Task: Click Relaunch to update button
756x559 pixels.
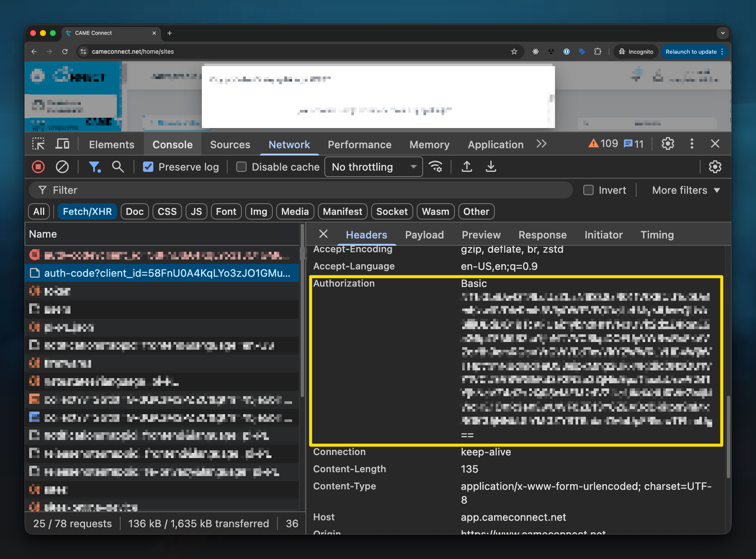Action: pyautogui.click(x=691, y=52)
